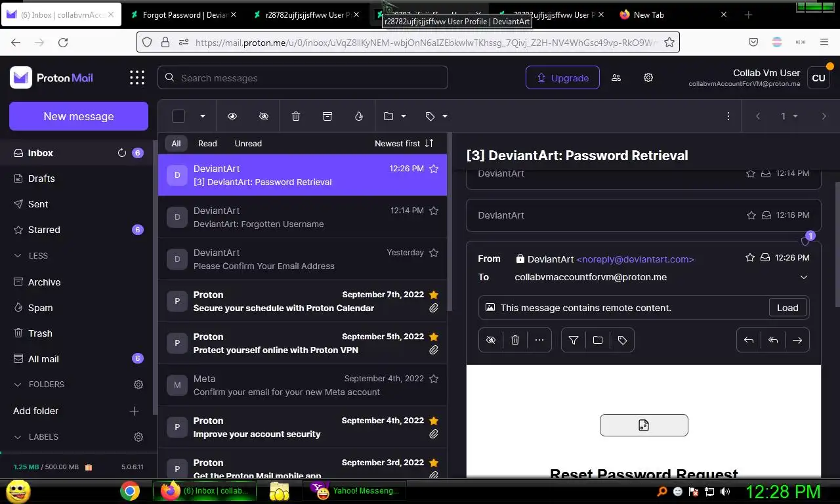
Task: Forward the DeviantArt message
Action: 797,340
